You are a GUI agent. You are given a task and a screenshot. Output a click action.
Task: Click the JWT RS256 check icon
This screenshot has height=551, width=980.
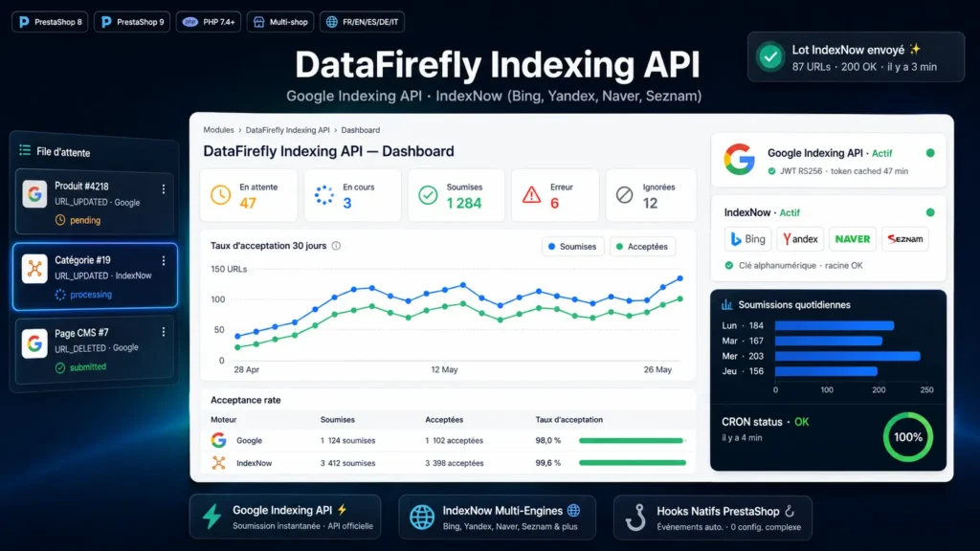tap(772, 171)
